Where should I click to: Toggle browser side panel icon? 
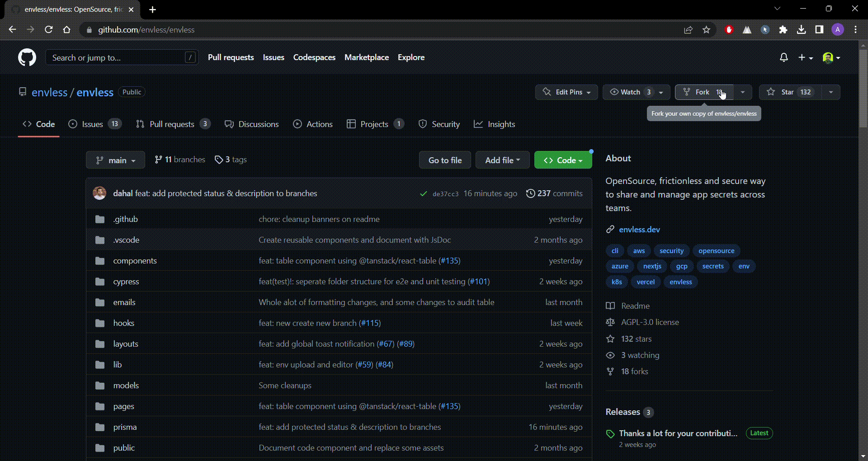(819, 30)
